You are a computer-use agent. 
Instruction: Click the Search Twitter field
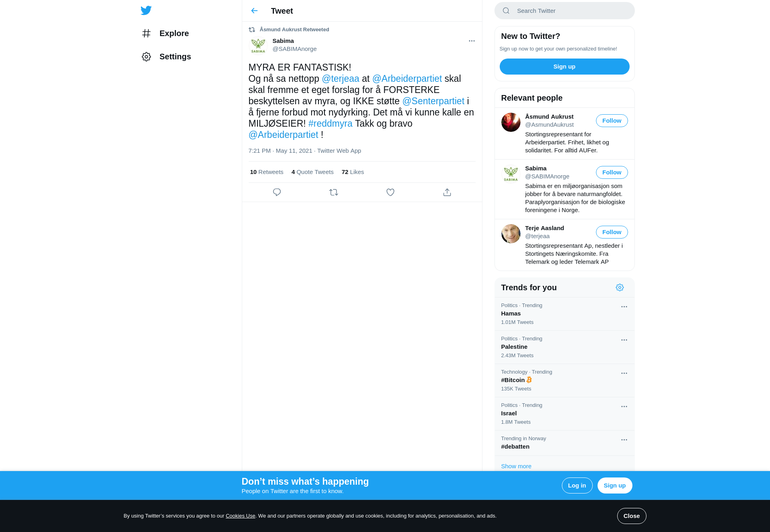[x=564, y=11]
